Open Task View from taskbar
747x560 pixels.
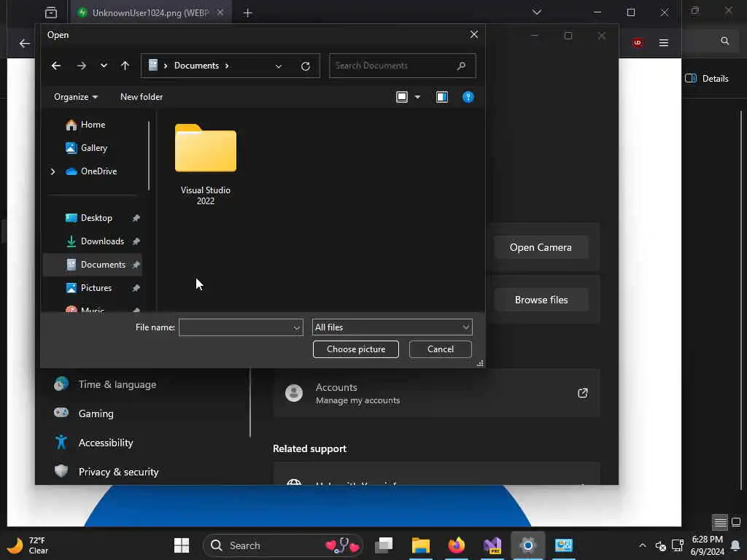point(384,545)
